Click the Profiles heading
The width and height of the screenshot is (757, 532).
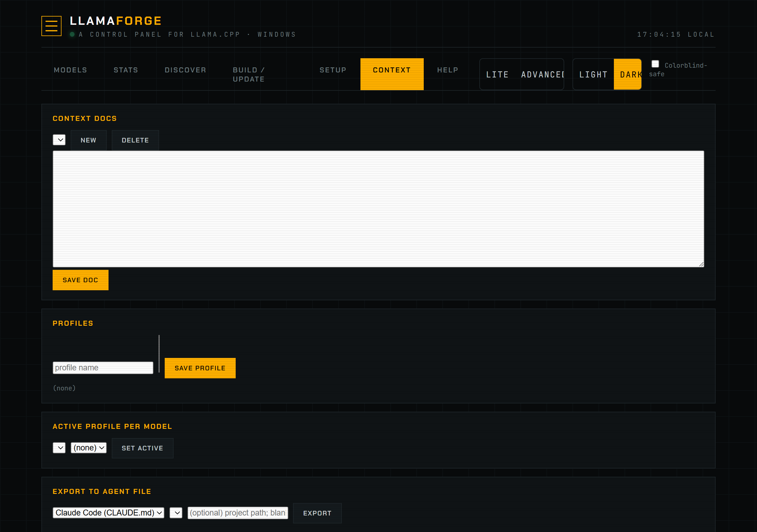[x=73, y=323]
